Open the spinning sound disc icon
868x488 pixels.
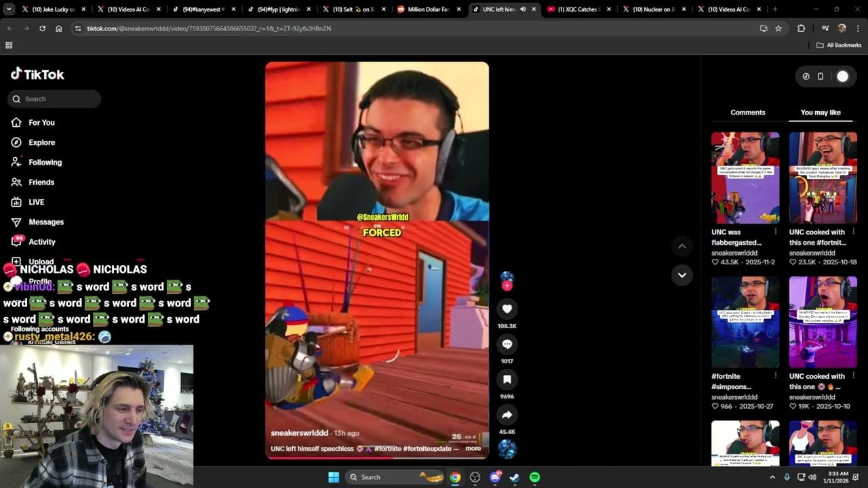pyautogui.click(x=507, y=449)
